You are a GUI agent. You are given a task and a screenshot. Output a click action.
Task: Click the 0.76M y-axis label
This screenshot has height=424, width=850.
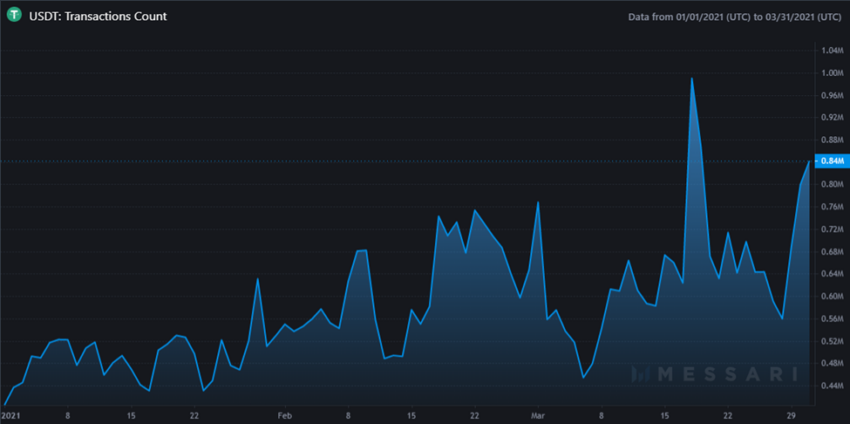(x=832, y=207)
